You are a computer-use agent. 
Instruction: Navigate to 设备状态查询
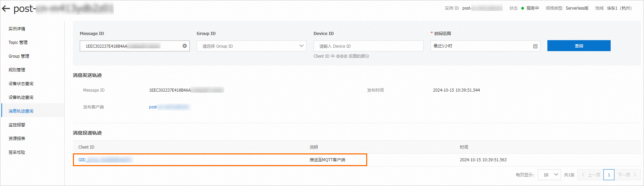coord(21,84)
